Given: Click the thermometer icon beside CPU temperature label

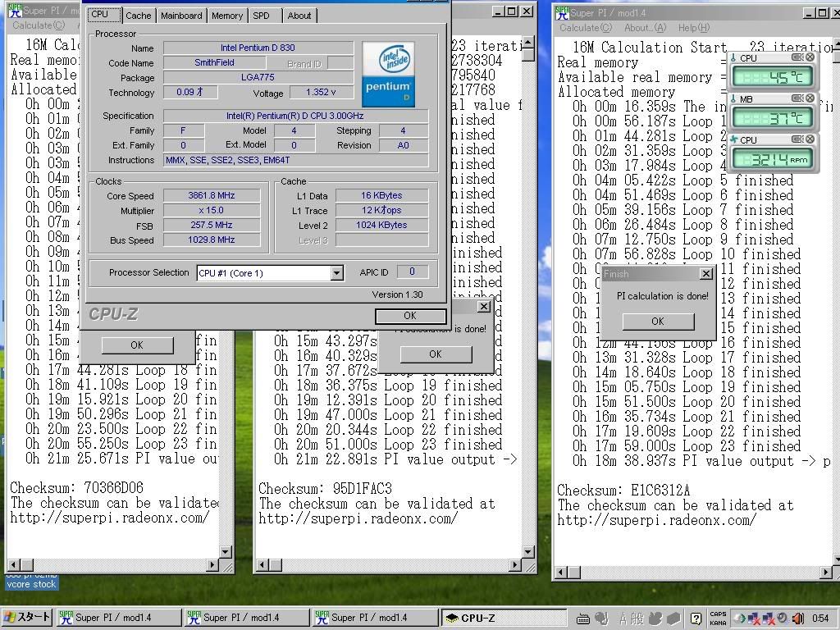Looking at the screenshot, I should pyautogui.click(x=733, y=58).
